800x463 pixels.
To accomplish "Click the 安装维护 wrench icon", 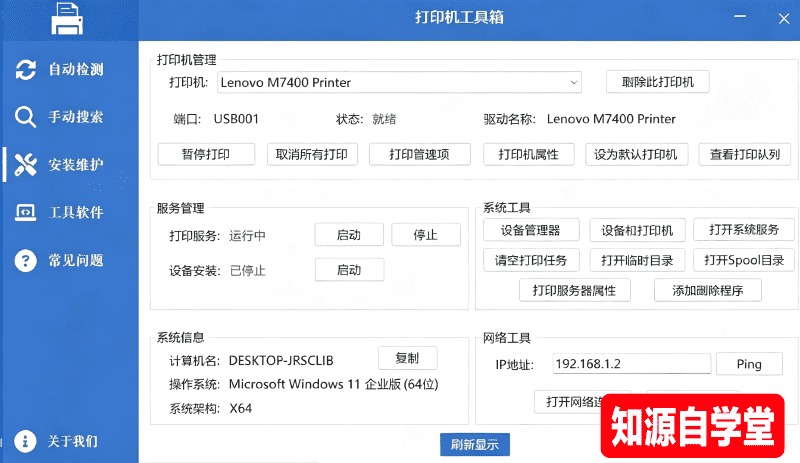I will point(26,164).
